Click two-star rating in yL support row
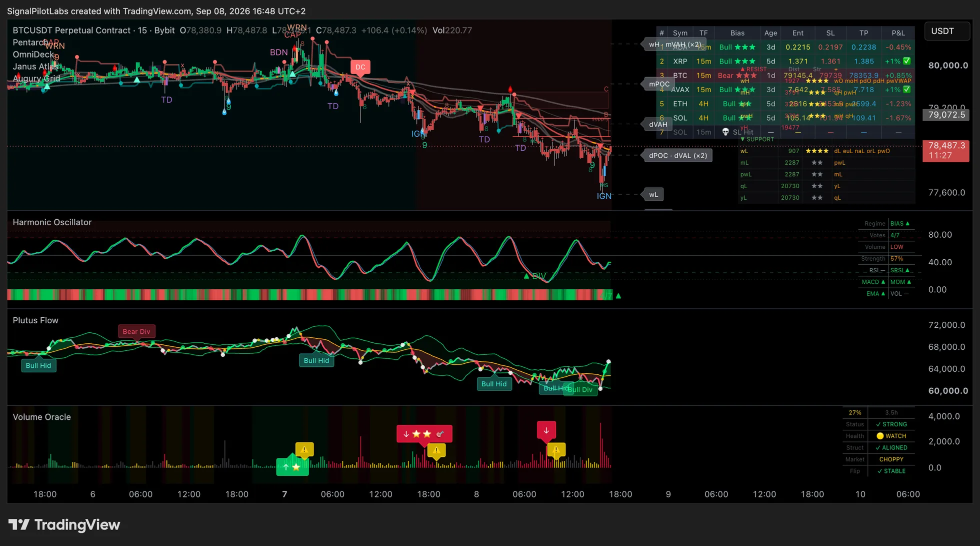Image resolution: width=980 pixels, height=546 pixels. tap(817, 198)
